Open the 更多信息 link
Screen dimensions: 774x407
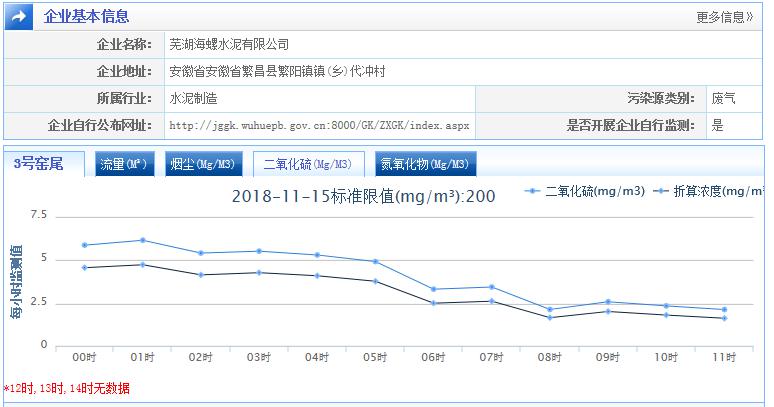(725, 17)
